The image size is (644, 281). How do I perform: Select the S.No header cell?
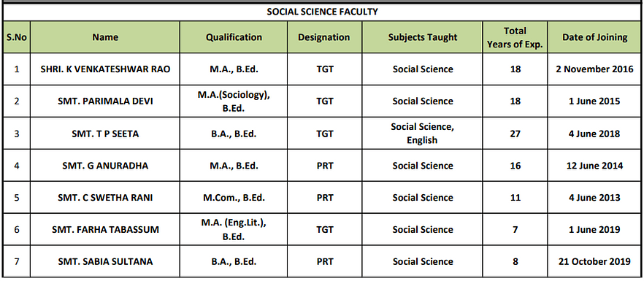click(16, 37)
